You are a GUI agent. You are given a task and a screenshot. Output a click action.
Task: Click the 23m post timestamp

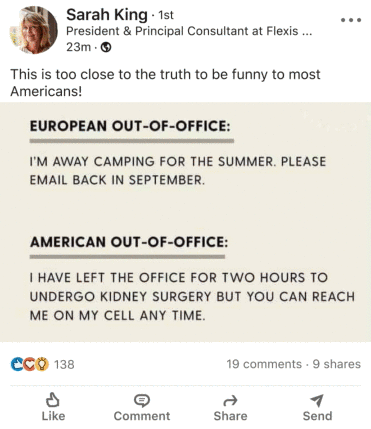pos(78,47)
